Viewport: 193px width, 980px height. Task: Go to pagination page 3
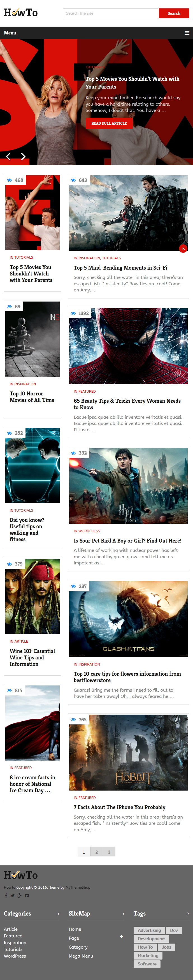point(109,852)
